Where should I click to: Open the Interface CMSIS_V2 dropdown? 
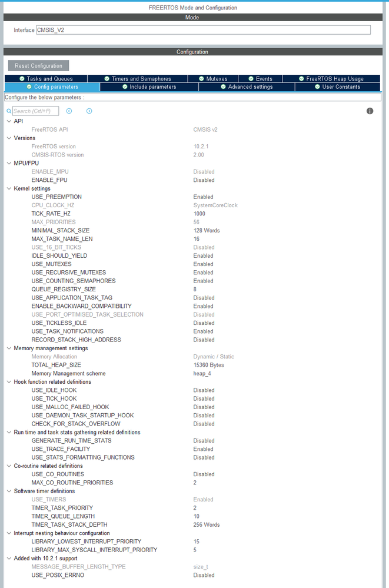(x=203, y=30)
